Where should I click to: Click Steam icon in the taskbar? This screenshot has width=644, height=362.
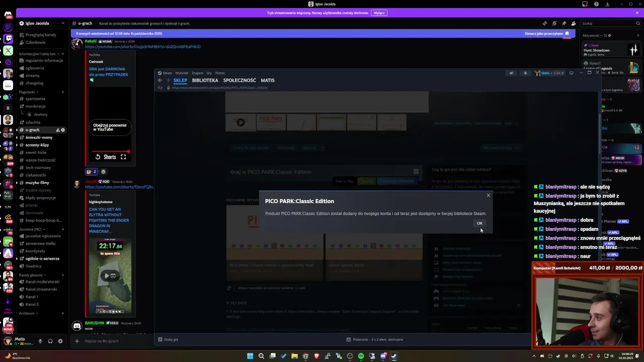tap(394, 356)
